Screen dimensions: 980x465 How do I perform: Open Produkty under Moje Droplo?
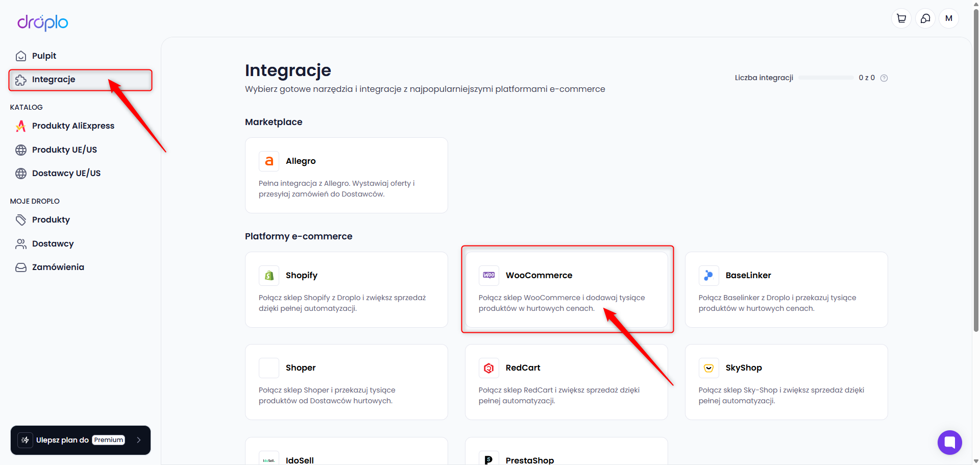(x=81, y=220)
